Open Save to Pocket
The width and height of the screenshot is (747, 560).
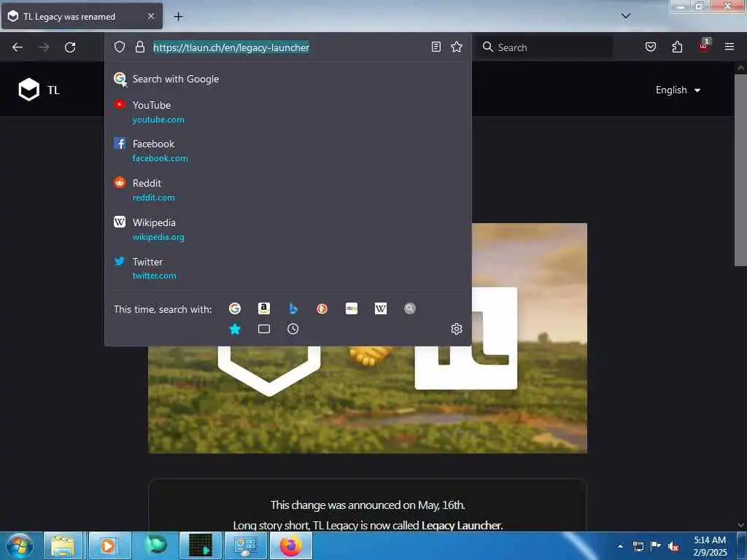click(650, 47)
